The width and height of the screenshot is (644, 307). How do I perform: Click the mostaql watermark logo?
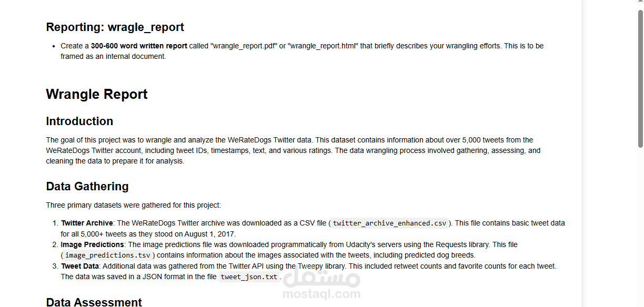point(321,278)
